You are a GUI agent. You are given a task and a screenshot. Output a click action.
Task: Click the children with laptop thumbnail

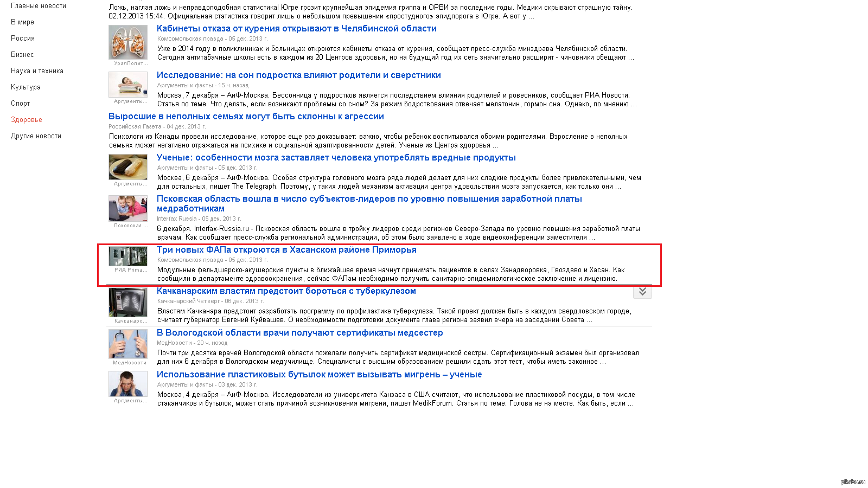[x=128, y=208]
